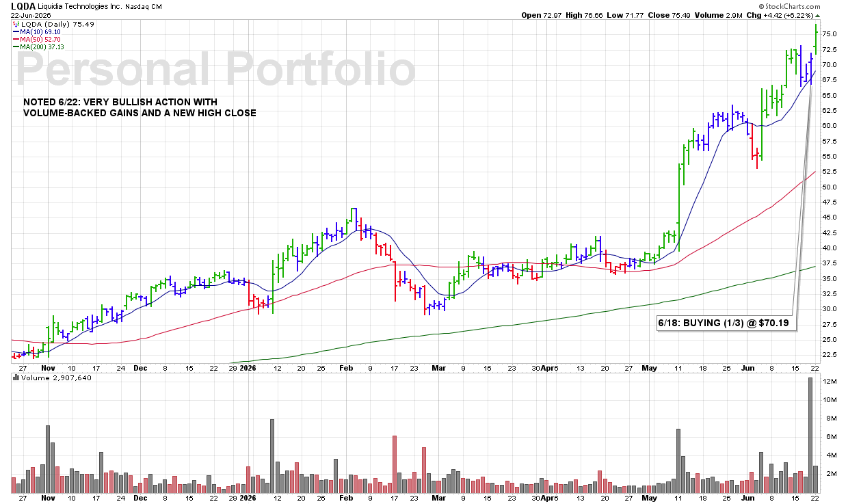This screenshot has width=848, height=504.
Task: Click the tallest volume bar near June 22
Action: pyautogui.click(x=810, y=436)
